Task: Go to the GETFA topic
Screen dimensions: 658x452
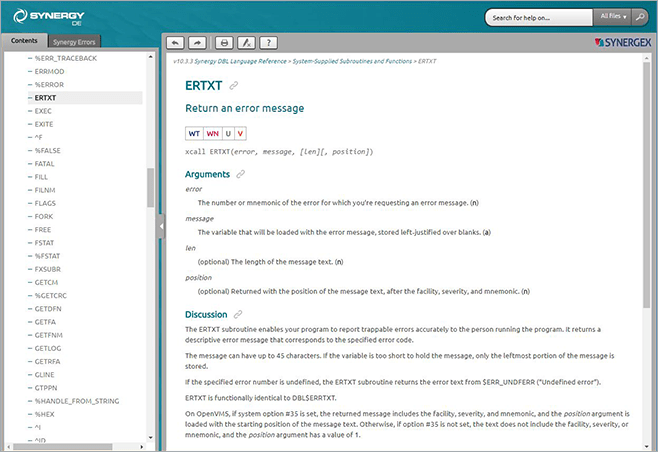Action: [x=45, y=322]
